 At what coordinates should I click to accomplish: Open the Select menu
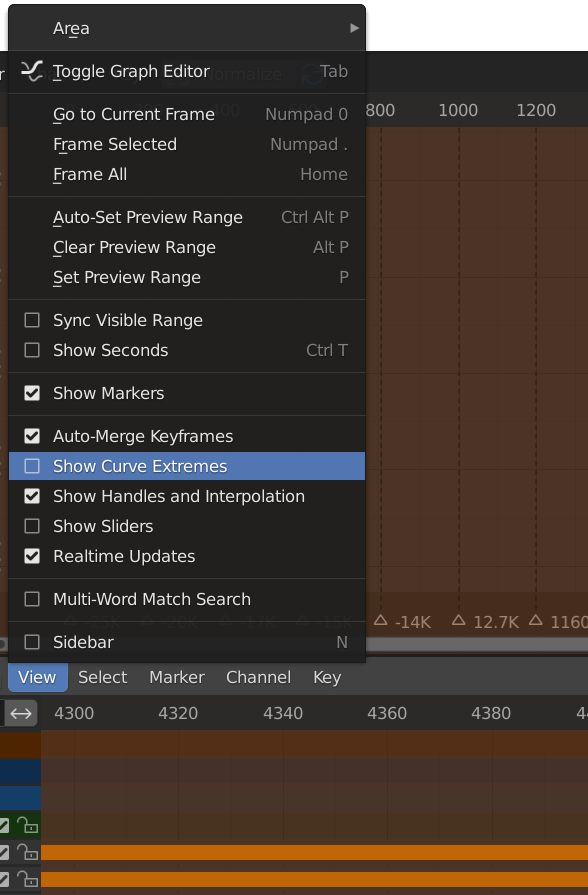coord(103,678)
